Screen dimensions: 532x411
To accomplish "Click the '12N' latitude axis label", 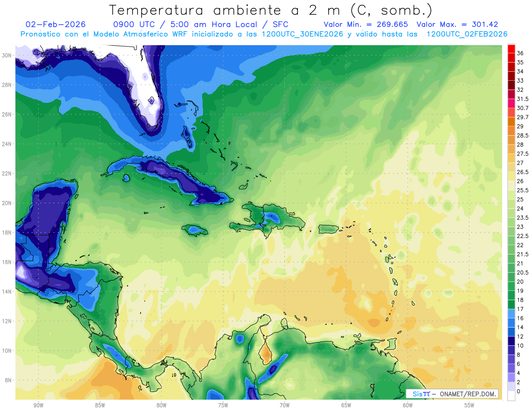I will (7, 321).
